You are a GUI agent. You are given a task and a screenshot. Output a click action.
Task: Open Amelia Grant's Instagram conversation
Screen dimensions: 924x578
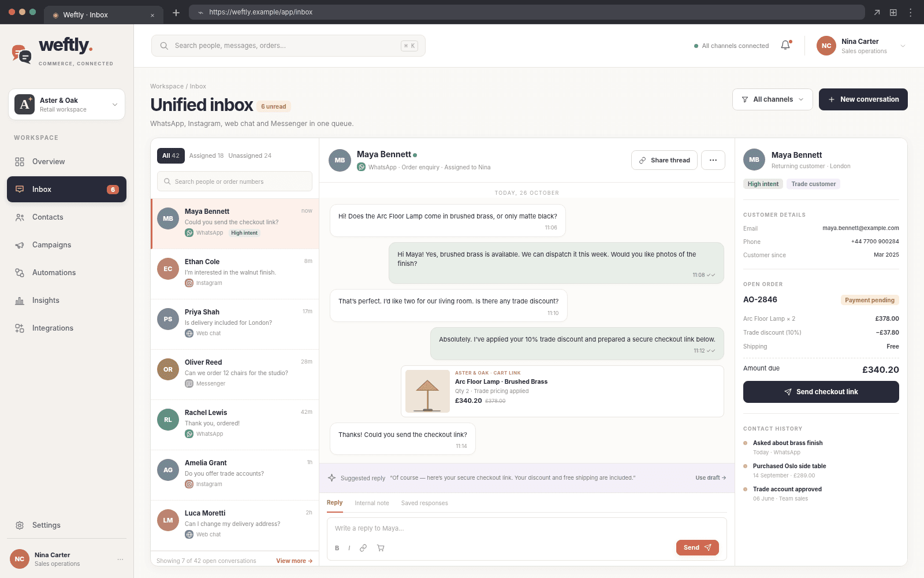234,475
